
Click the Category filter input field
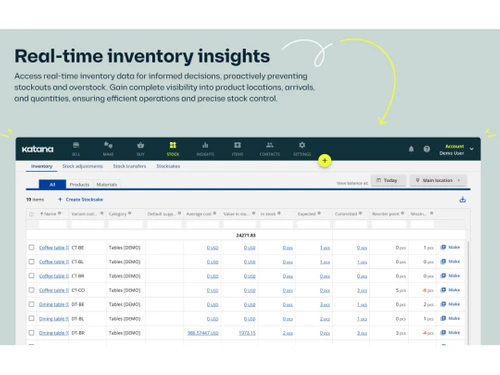tap(126, 225)
